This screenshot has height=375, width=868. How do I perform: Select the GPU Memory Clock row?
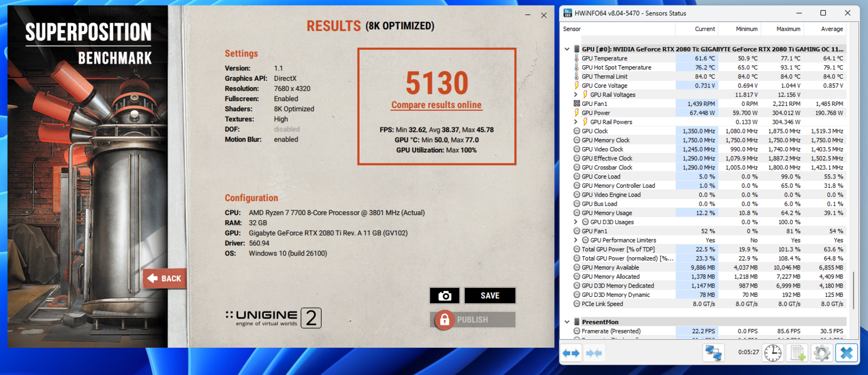[708, 140]
